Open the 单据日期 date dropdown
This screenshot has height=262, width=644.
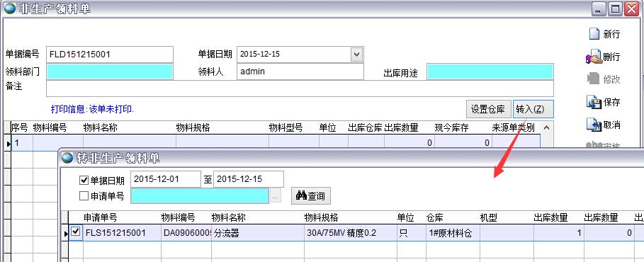pos(356,55)
